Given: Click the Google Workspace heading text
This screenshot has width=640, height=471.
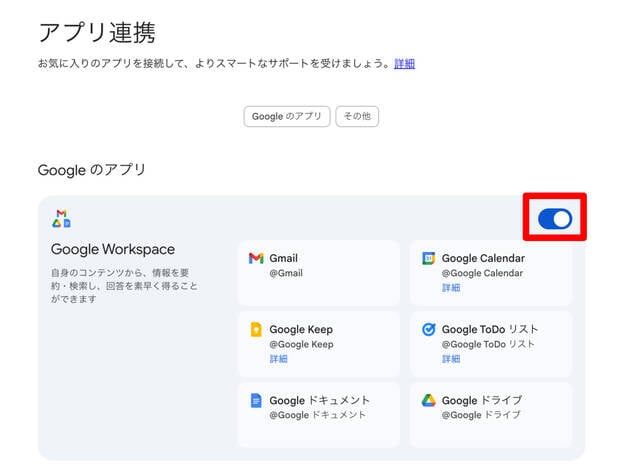Looking at the screenshot, I should pos(113,249).
